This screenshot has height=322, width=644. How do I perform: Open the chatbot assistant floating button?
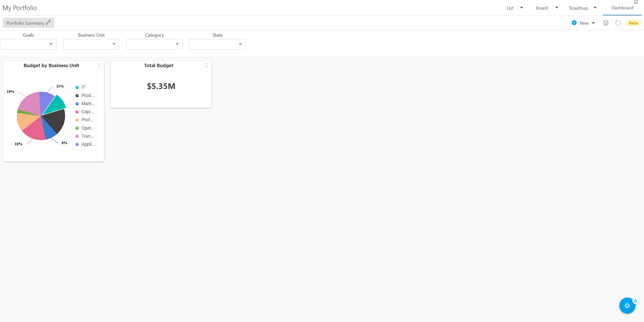coord(627,306)
